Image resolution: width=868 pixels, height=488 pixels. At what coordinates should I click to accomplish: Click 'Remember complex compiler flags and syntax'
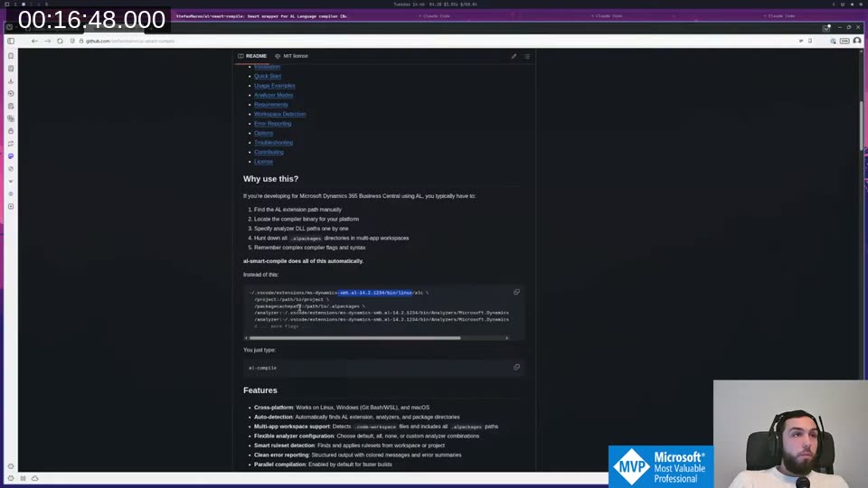coord(309,248)
